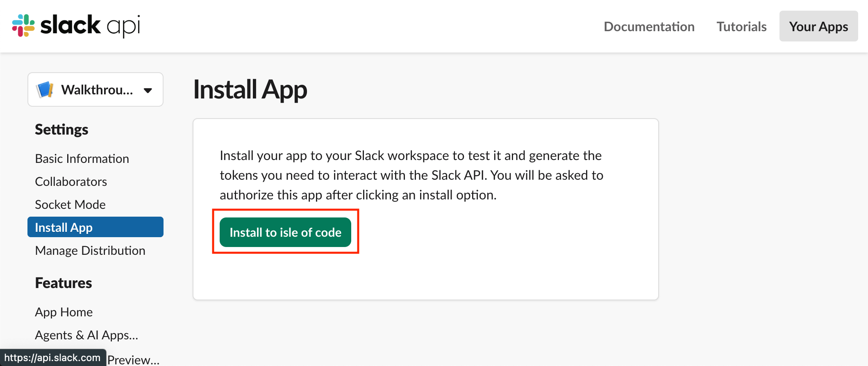Go to Tutorials in top navigation
Screen dimensions: 868x366
pyautogui.click(x=741, y=27)
